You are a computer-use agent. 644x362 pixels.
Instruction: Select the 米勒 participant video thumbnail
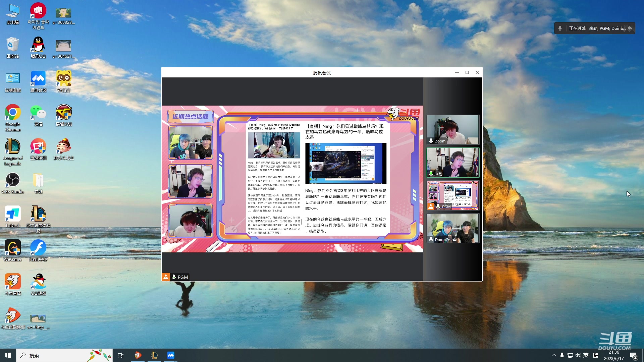point(453,163)
